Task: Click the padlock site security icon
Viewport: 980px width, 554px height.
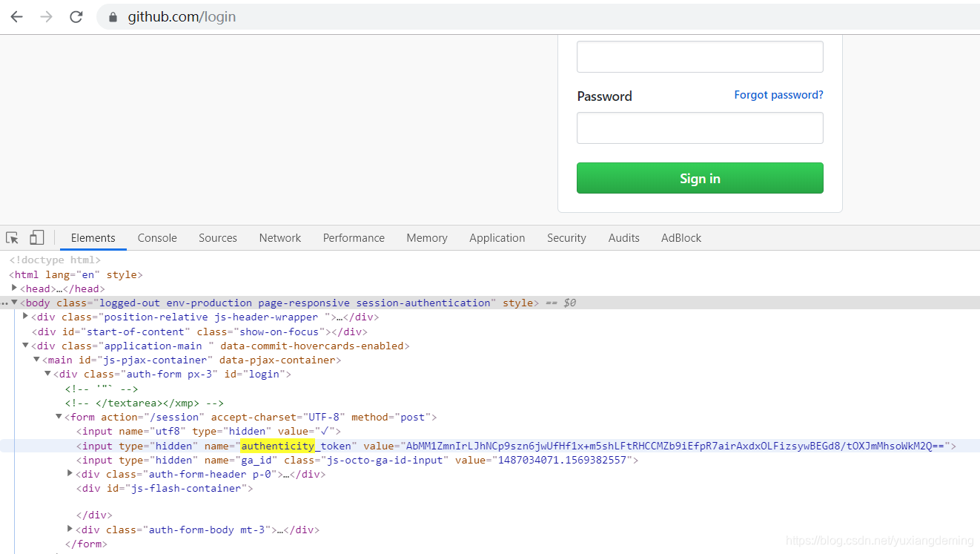Action: click(x=113, y=17)
